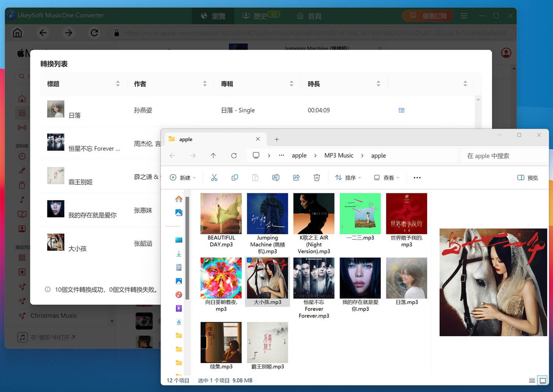Switch to the 歷史 tab with badge 12
Viewport: 553px width, 392px height.
coord(260,15)
